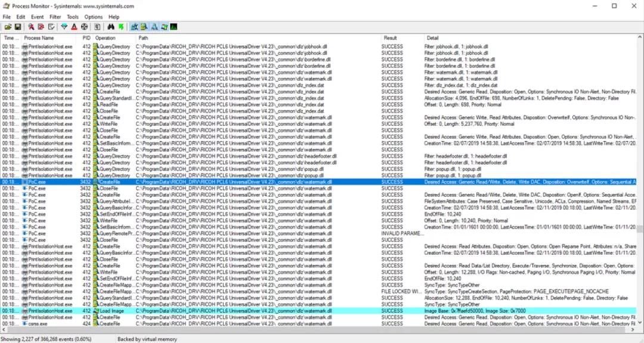Toggle event Capture with the magnifier icon

click(31, 27)
